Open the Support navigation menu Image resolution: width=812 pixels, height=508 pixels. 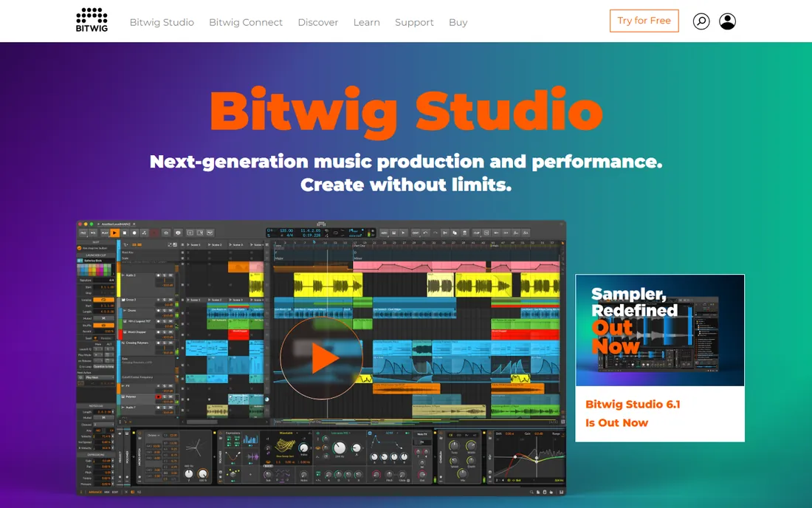coord(414,22)
